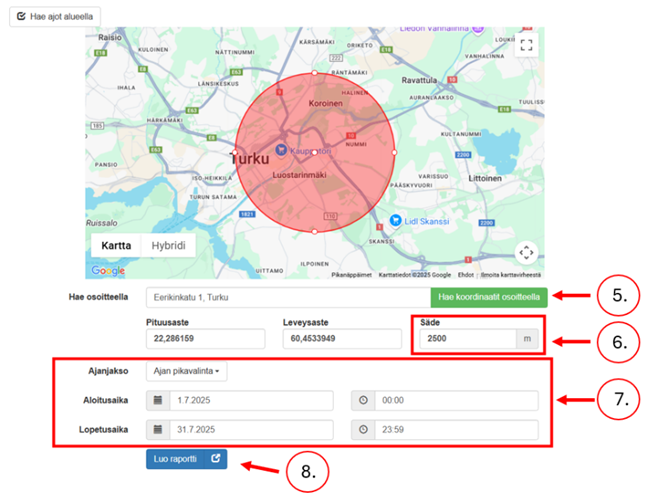Open the end date calendar icon
This screenshot has height=502, width=658.
[x=158, y=431]
